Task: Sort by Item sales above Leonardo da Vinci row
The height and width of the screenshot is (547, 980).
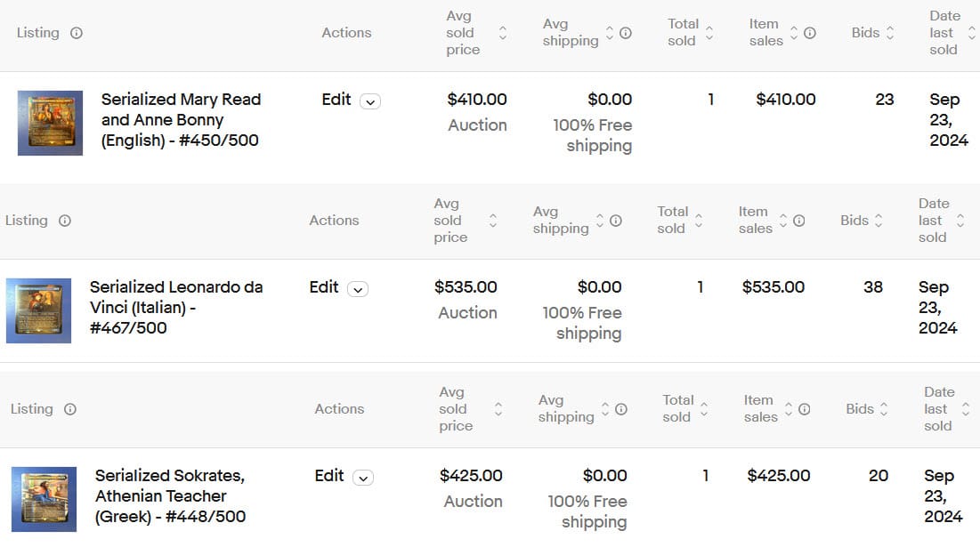Action: click(783, 221)
